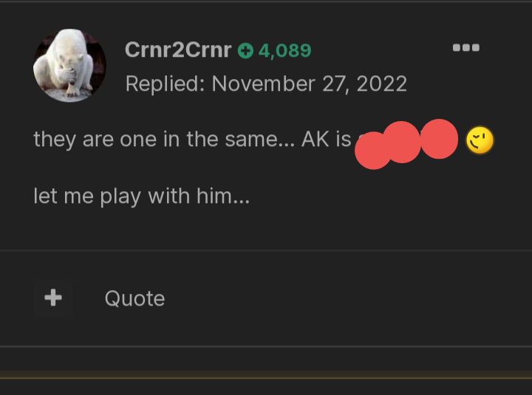The width and height of the screenshot is (532, 395).
Task: Click the word 'Replied:' label
Action: 166,83
